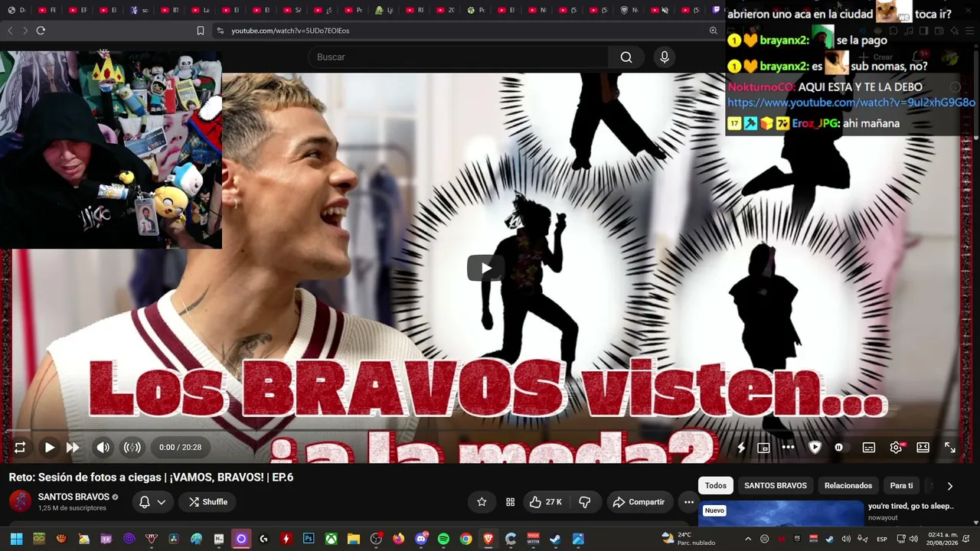Zoom the page using the magnifier icon
980x551 pixels.
tap(714, 31)
